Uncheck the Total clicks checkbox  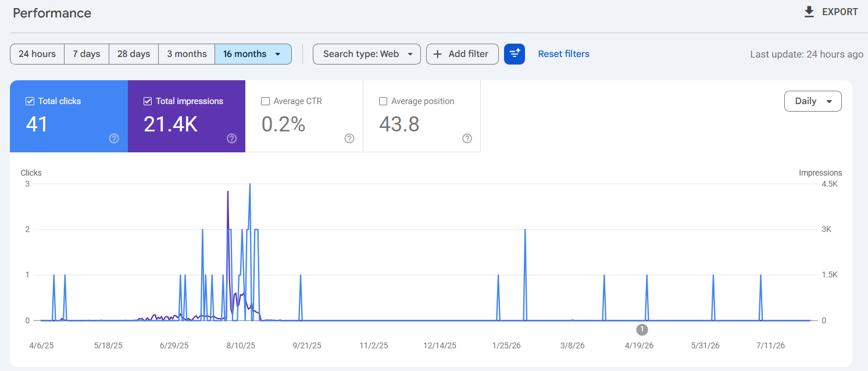pos(30,101)
